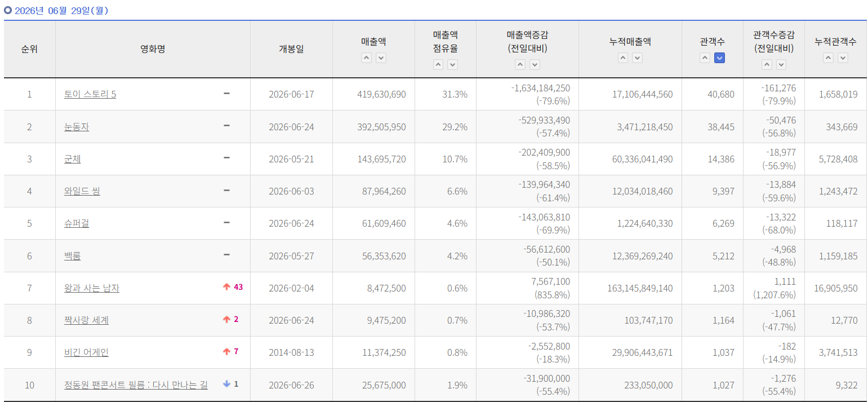Open 와일드 씽 movie page
The width and height of the screenshot is (868, 402).
[82, 191]
